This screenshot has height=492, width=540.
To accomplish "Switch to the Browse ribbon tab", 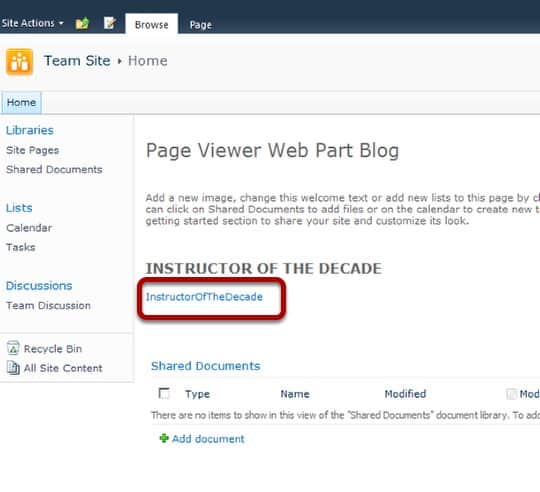I will 152,24.
